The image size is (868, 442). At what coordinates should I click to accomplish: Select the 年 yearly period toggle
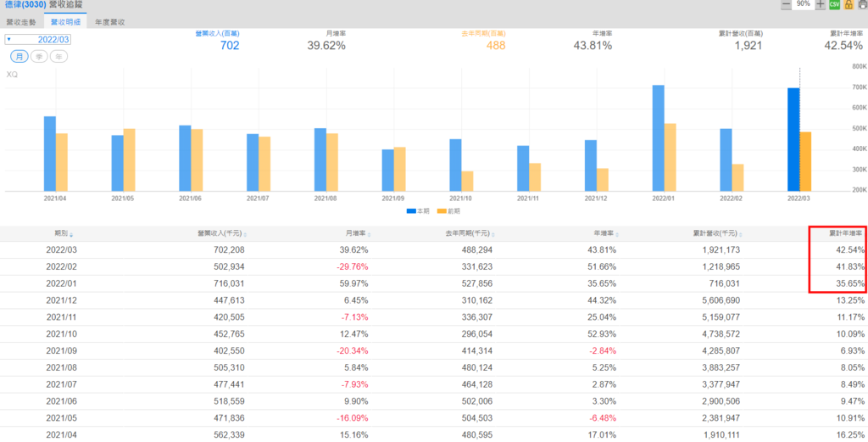tap(58, 57)
